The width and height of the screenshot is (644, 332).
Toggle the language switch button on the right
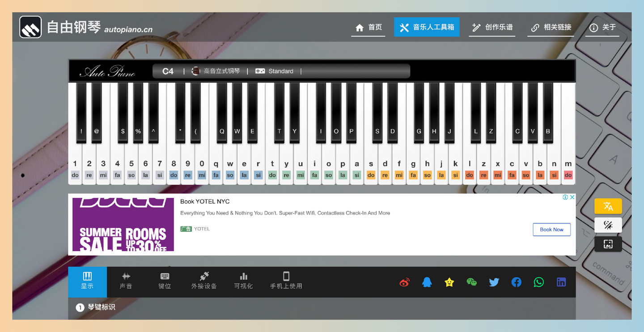608,206
